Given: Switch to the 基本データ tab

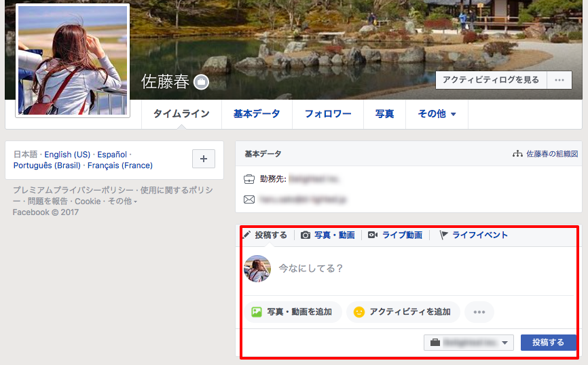Looking at the screenshot, I should pos(257,114).
